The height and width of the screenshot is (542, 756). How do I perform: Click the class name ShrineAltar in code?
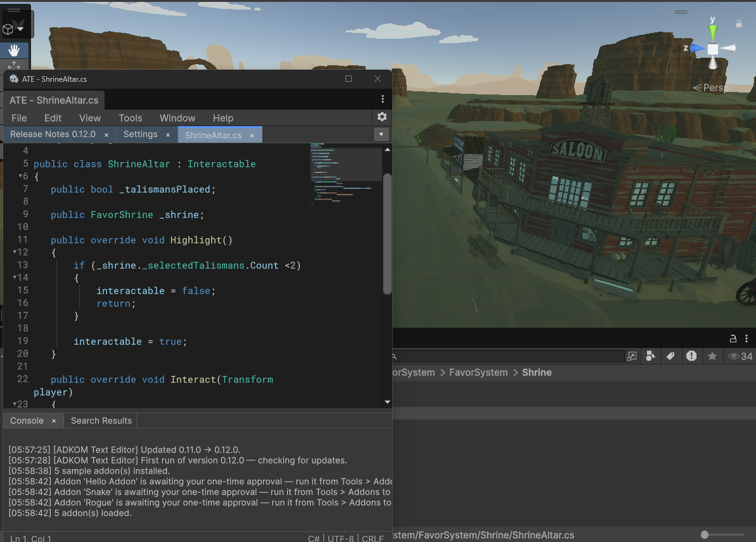click(139, 164)
